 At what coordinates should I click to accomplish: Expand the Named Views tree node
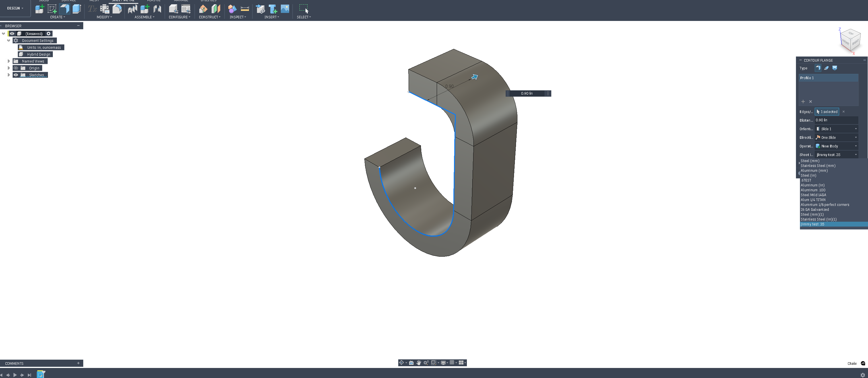(x=9, y=61)
